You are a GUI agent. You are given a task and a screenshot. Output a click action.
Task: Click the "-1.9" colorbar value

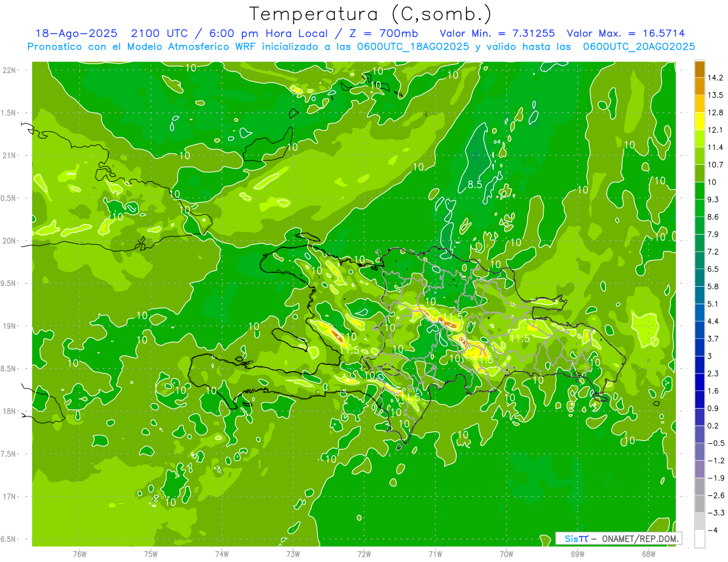pos(715,478)
